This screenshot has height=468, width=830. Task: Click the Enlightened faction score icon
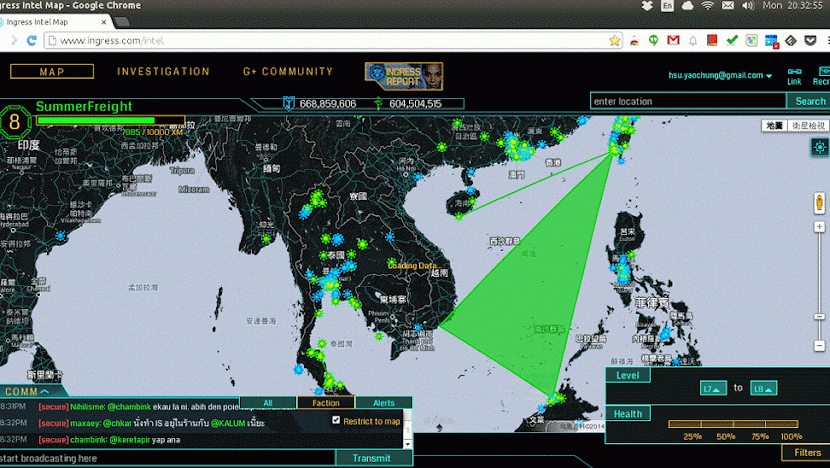[378, 103]
